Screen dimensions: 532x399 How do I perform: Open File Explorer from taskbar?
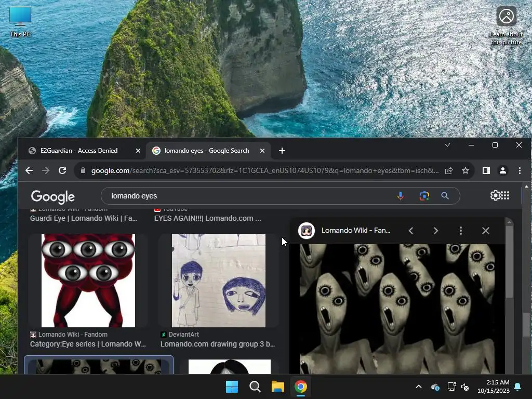tap(277, 387)
